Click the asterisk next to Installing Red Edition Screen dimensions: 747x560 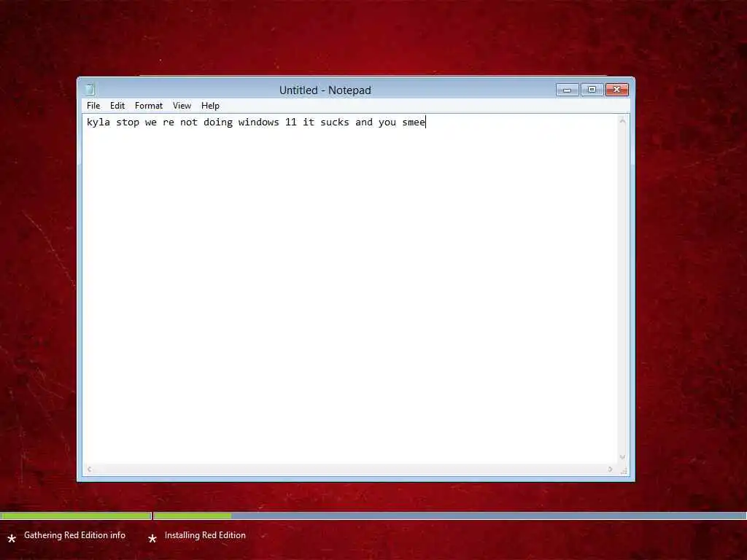point(152,539)
